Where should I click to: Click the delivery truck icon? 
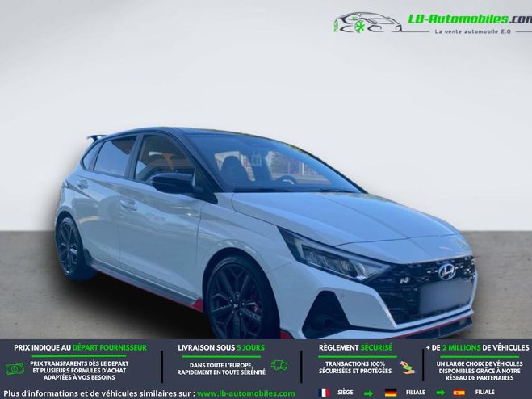[x=279, y=365]
